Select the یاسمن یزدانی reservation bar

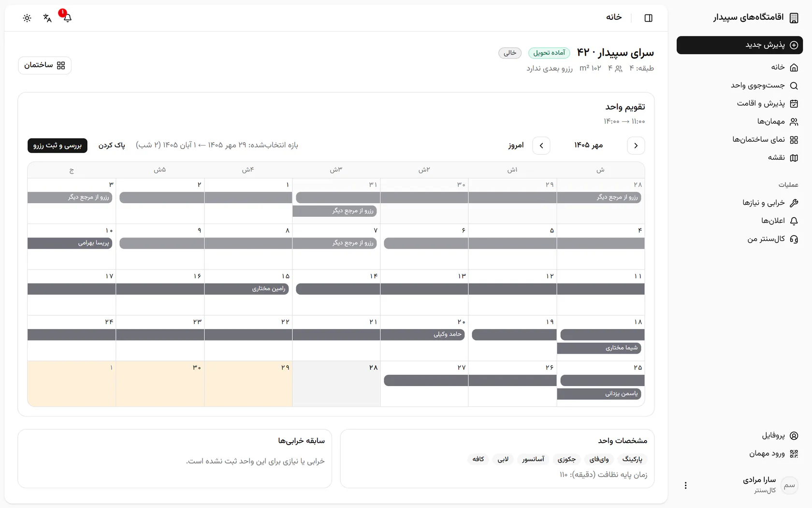599,394
